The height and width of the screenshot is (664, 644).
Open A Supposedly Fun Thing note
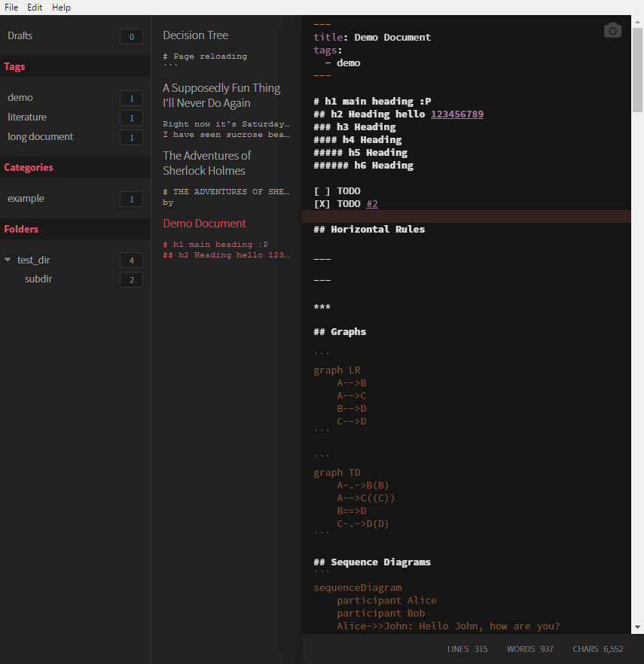point(221,96)
